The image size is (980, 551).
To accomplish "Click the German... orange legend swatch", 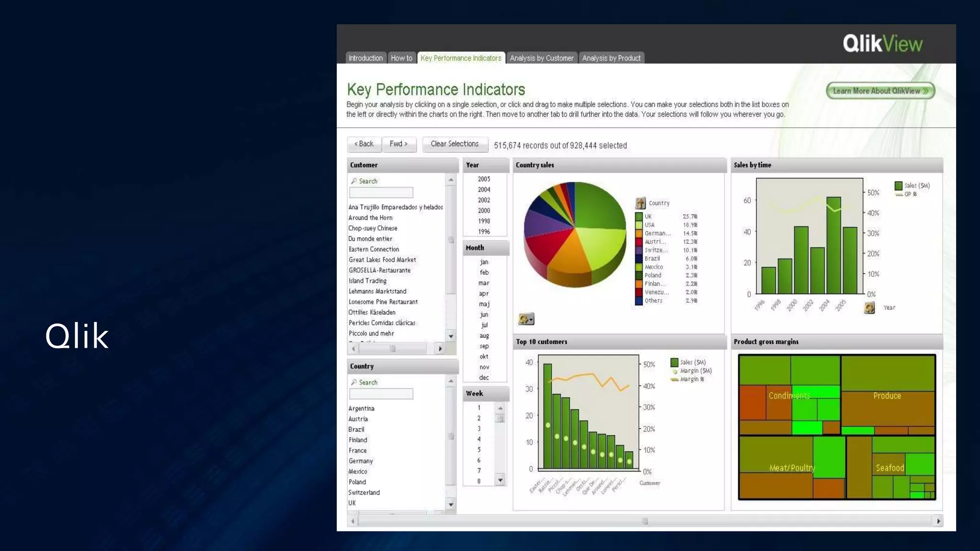I will pos(639,233).
